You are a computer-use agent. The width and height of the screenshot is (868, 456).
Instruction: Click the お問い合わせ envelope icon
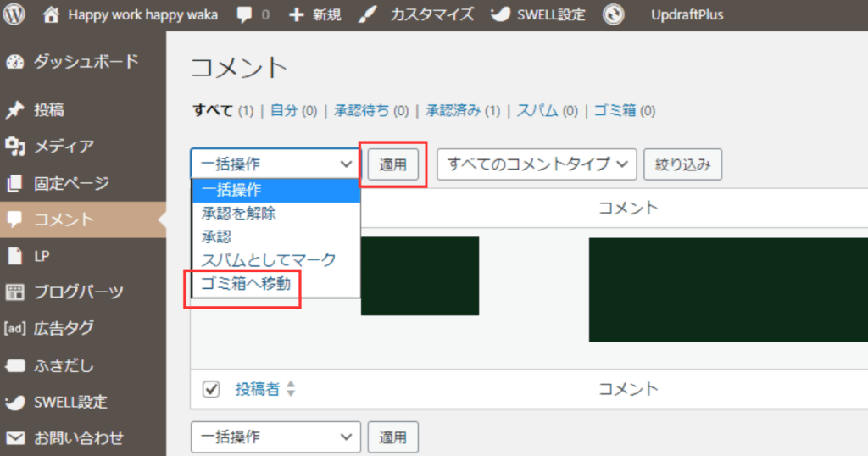click(15, 438)
